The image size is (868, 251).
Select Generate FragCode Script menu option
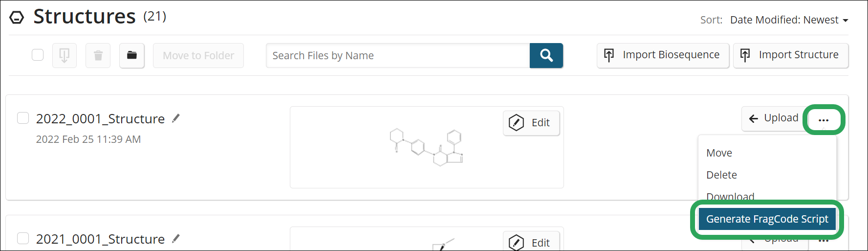tap(767, 219)
